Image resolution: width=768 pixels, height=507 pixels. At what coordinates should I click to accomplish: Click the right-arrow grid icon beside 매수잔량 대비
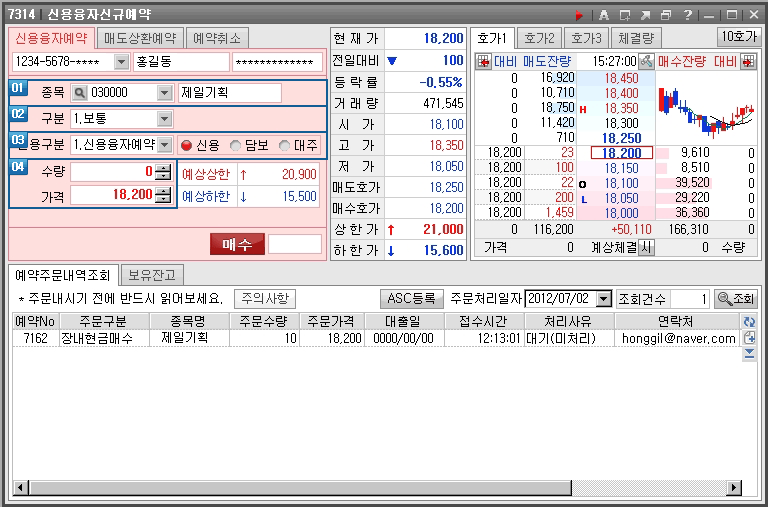click(x=748, y=62)
